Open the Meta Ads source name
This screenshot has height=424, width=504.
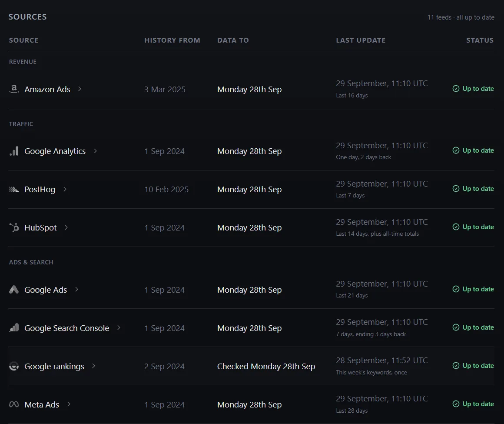(x=42, y=404)
